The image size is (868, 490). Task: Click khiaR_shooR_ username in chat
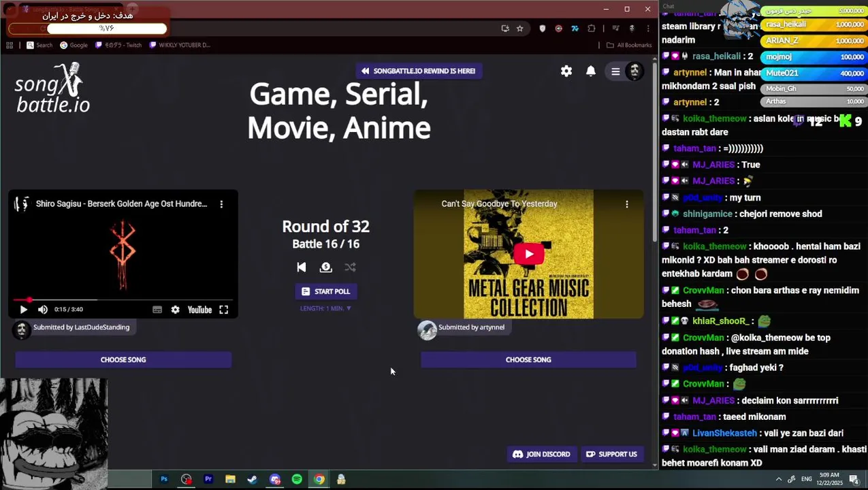[720, 321]
